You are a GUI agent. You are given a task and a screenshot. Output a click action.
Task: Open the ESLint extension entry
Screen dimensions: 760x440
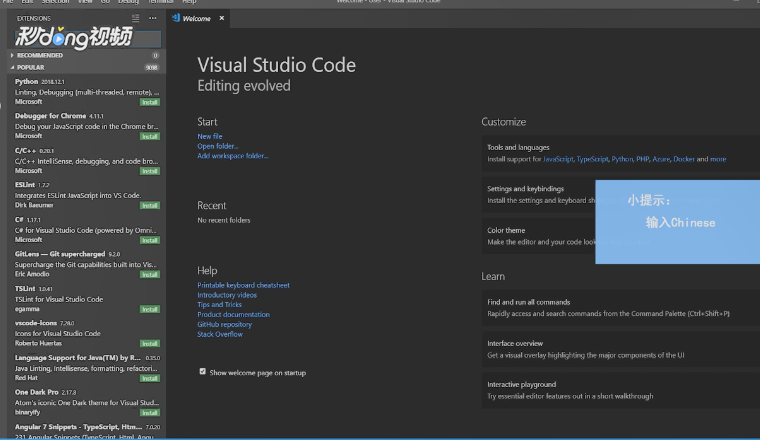click(87, 195)
